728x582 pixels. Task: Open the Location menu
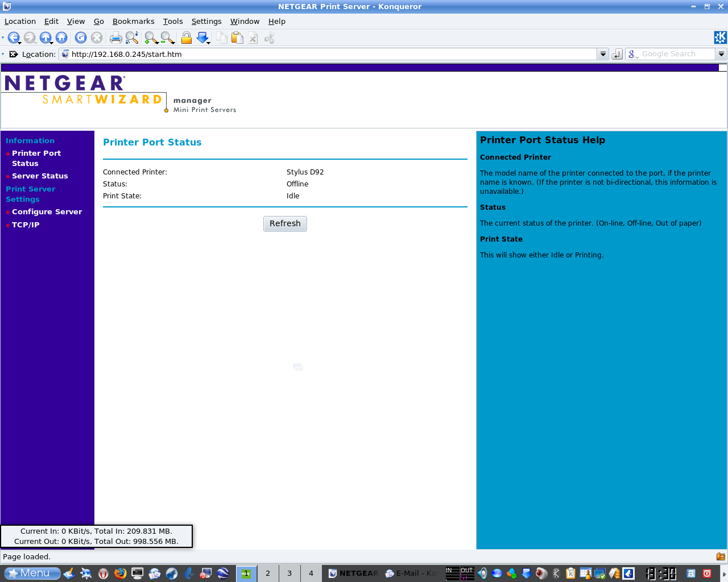[20, 22]
